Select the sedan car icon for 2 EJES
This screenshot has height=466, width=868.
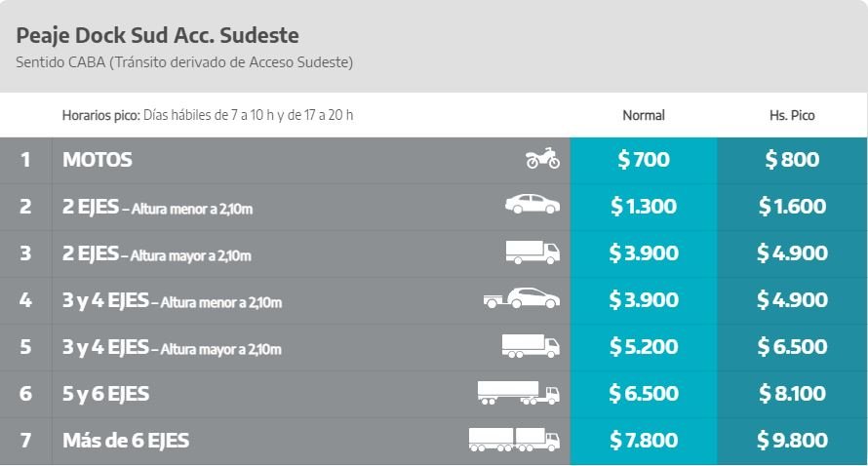pos(532,204)
